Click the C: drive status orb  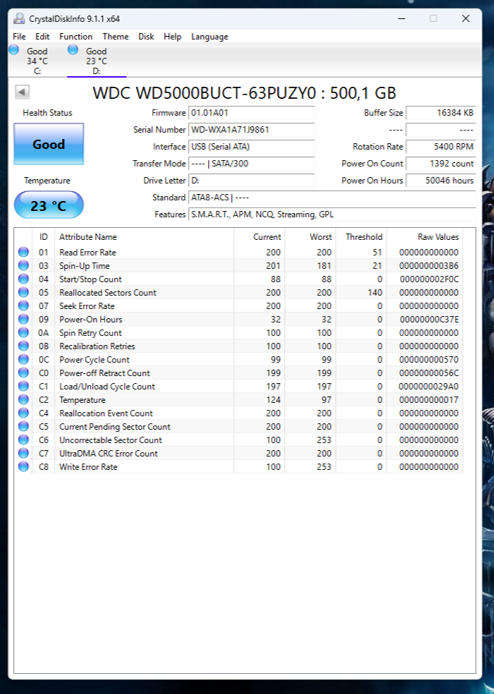point(14,50)
